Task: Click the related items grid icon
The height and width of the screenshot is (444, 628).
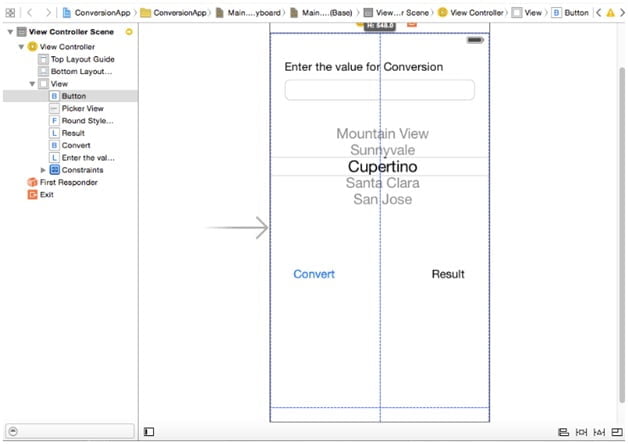Action: 10,13
